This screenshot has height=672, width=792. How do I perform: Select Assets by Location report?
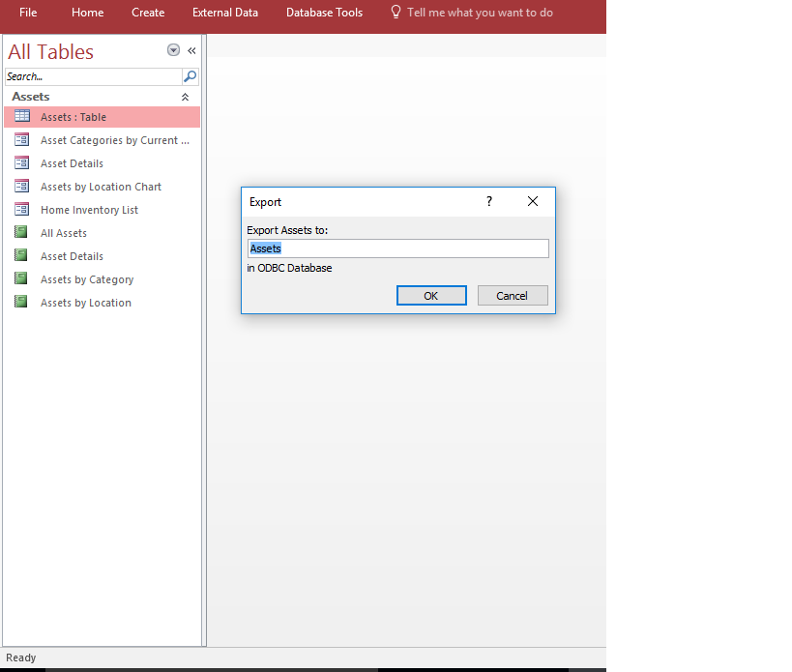coord(103,303)
